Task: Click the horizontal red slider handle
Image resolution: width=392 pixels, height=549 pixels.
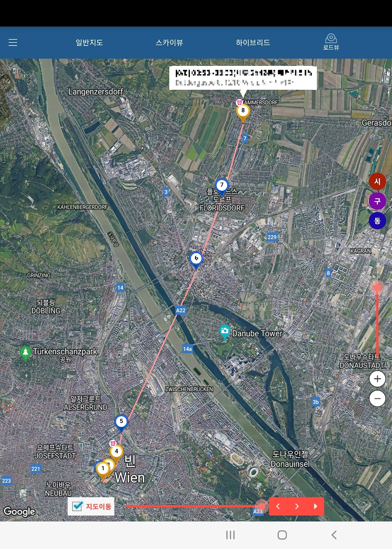Action: coord(262,506)
